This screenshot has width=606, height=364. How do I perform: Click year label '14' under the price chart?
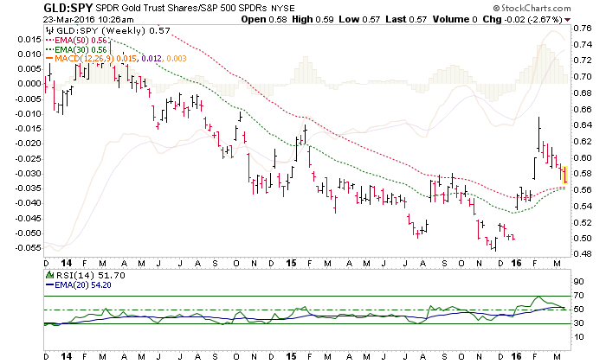tap(67, 263)
